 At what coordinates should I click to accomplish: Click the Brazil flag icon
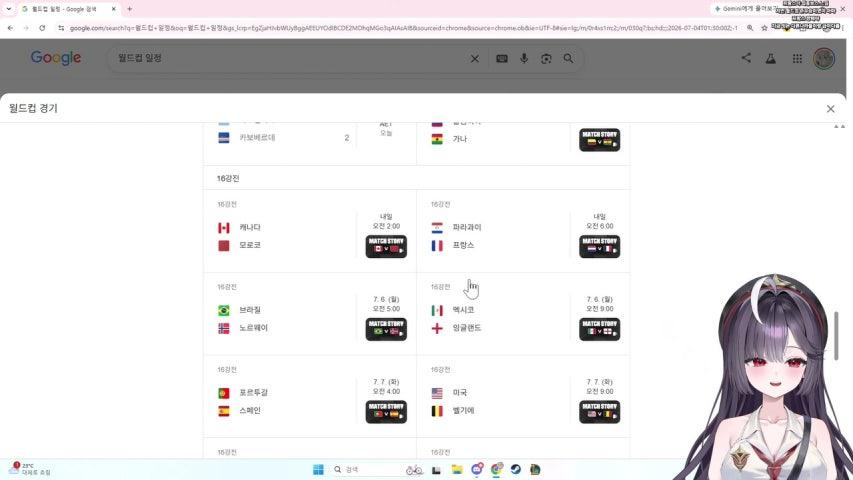(x=224, y=310)
